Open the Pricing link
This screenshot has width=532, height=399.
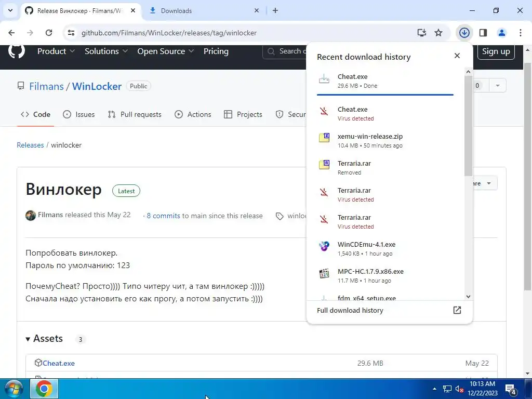pos(216,51)
